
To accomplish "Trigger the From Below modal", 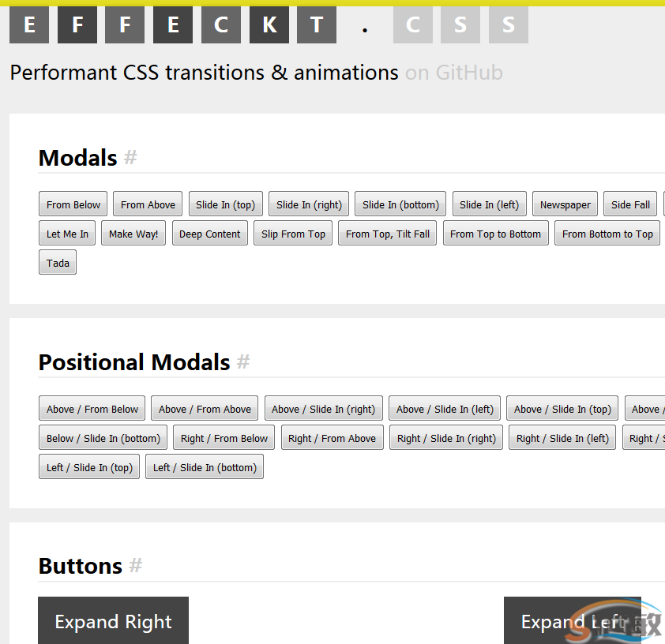I will point(73,204).
